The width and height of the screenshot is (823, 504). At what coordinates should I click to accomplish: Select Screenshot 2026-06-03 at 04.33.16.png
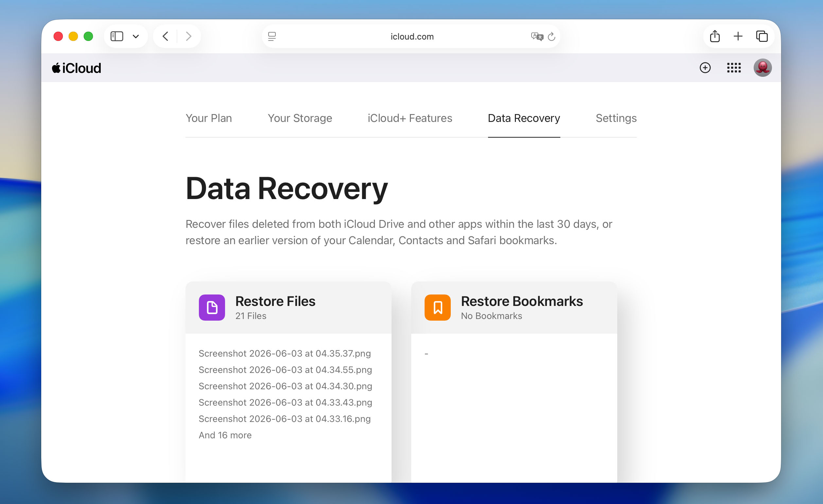click(x=285, y=419)
